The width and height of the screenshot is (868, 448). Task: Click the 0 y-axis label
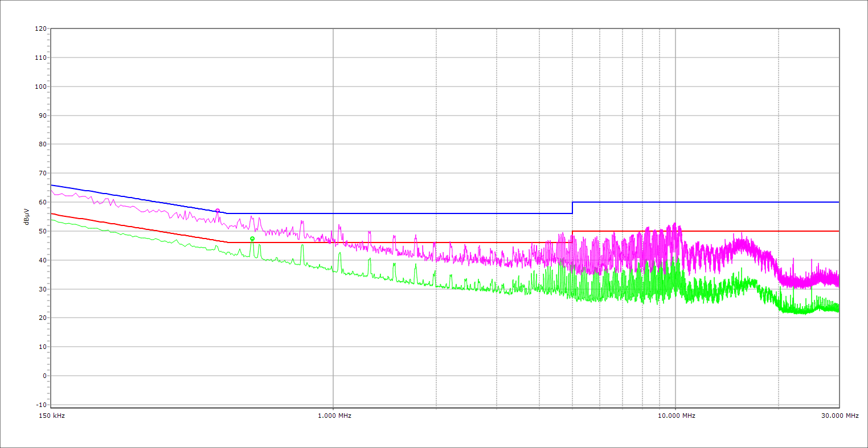(x=44, y=376)
